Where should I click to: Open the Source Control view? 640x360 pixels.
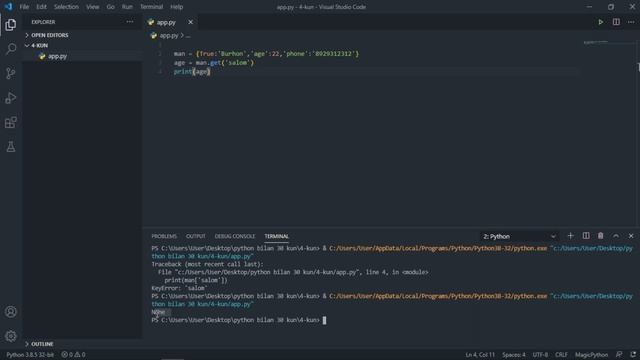coord(11,73)
